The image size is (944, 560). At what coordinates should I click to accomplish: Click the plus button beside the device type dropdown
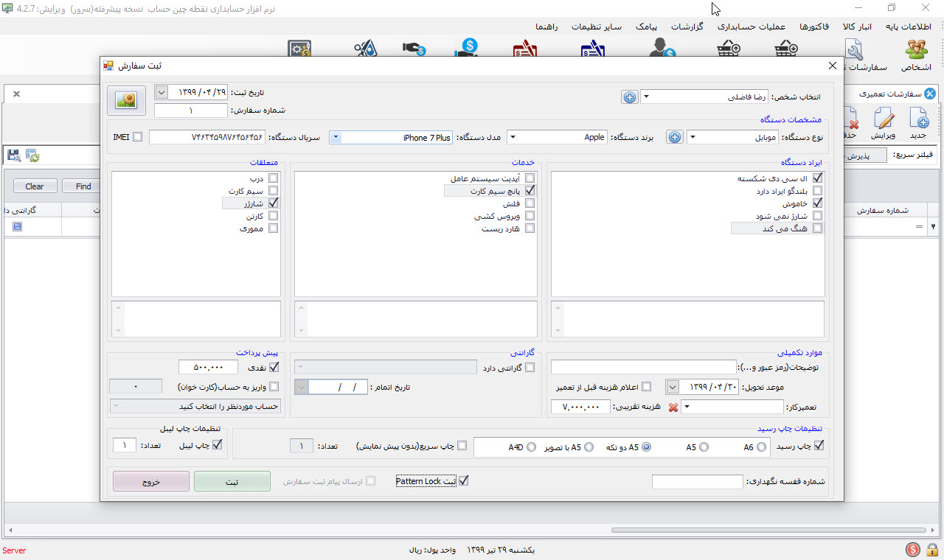click(674, 137)
